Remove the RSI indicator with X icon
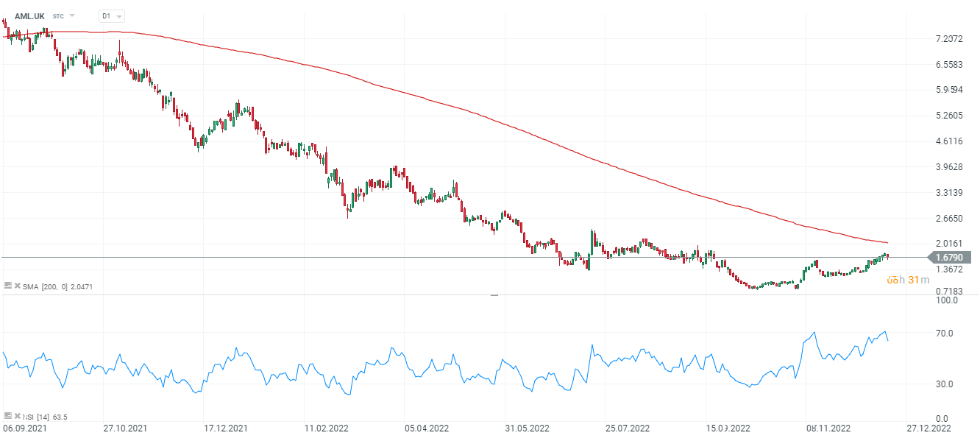 [18, 417]
